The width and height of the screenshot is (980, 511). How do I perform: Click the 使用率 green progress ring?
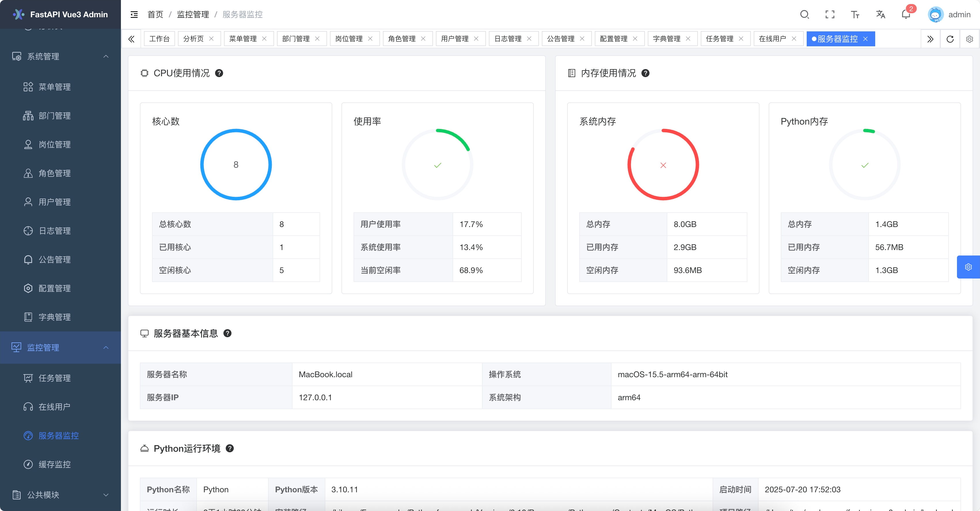(438, 165)
